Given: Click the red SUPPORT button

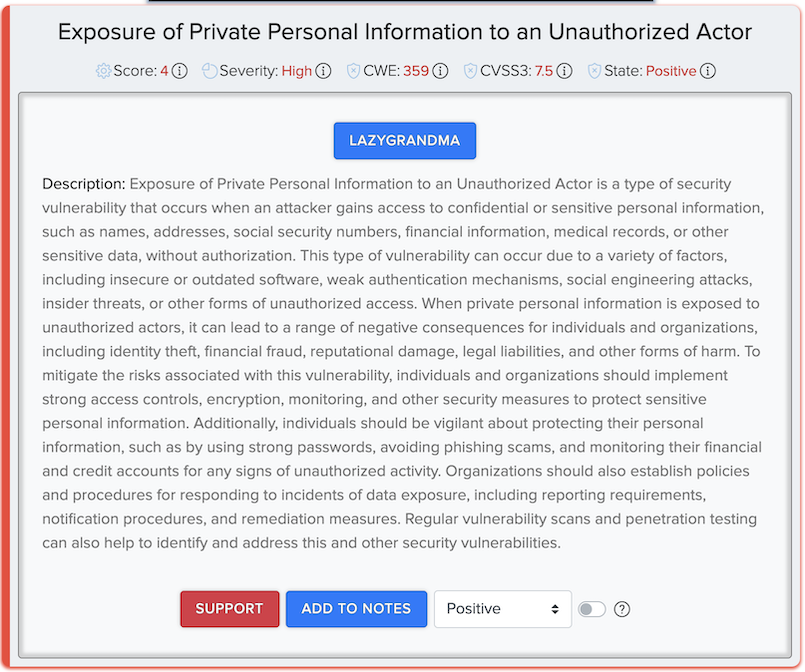Looking at the screenshot, I should pyautogui.click(x=229, y=609).
